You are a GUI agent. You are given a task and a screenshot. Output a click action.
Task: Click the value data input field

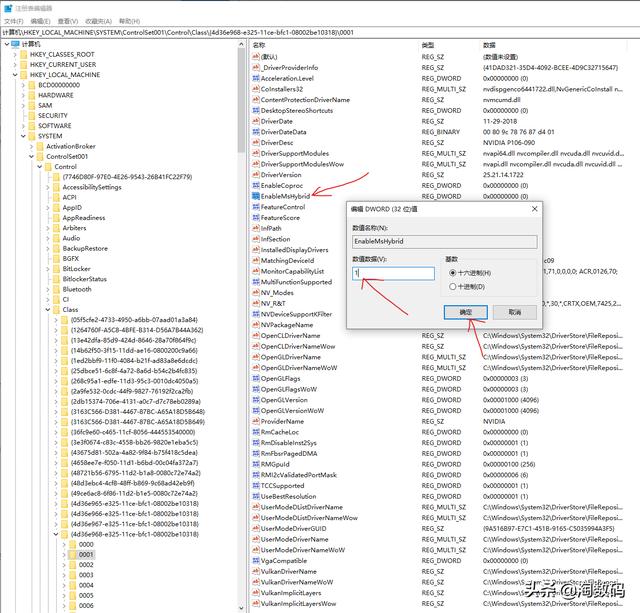click(393, 273)
